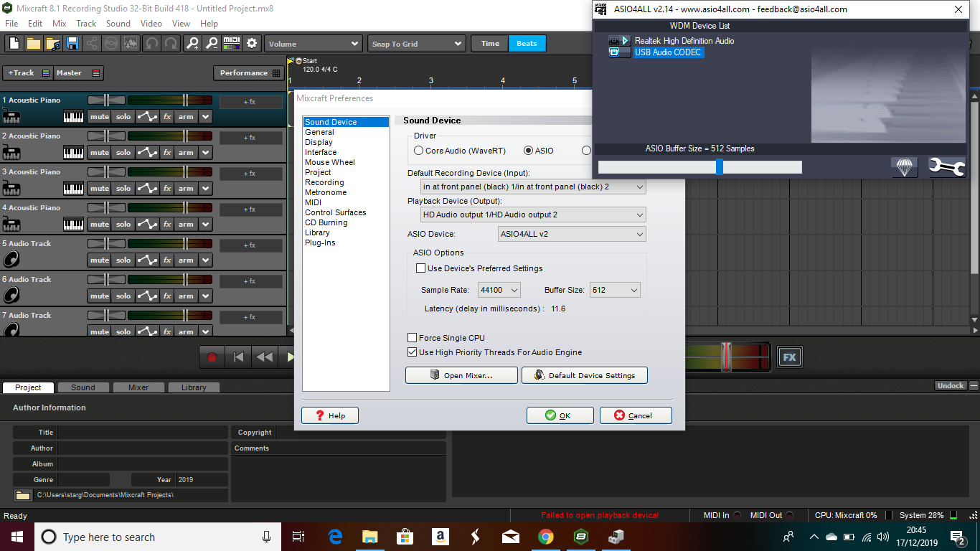This screenshot has height=551, width=980.
Task: Click Cancel in Mixcraft Preferences
Action: (x=636, y=415)
